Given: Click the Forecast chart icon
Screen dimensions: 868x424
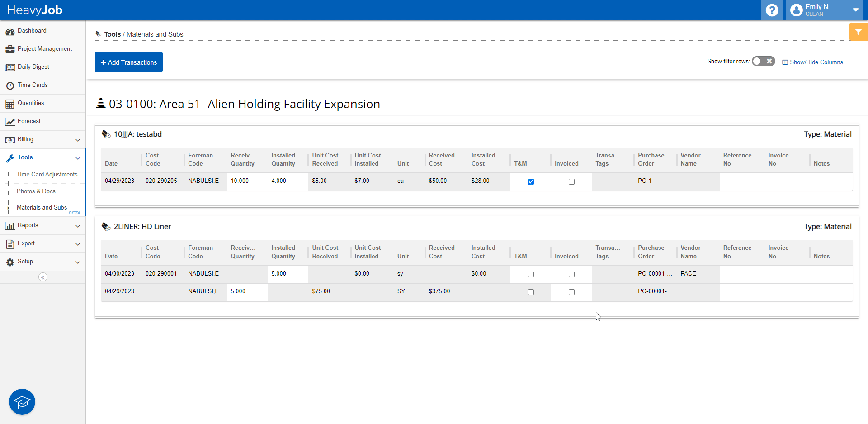Looking at the screenshot, I should (10, 122).
